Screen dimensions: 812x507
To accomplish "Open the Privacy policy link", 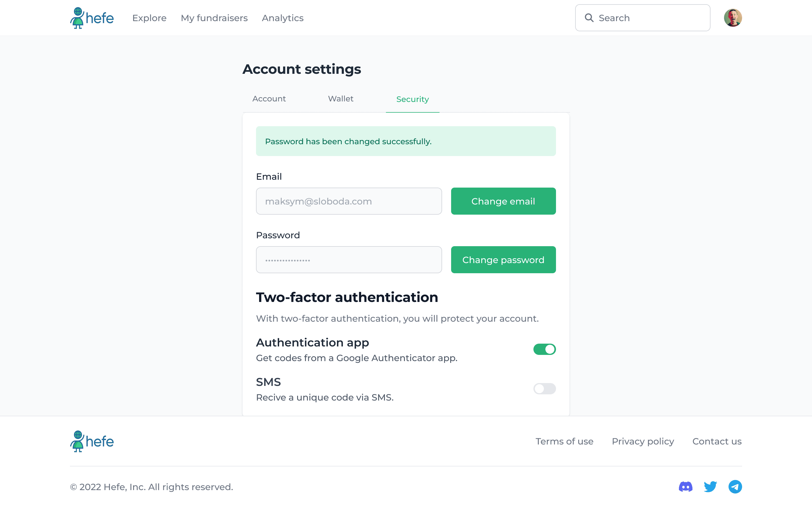I will [x=643, y=441].
